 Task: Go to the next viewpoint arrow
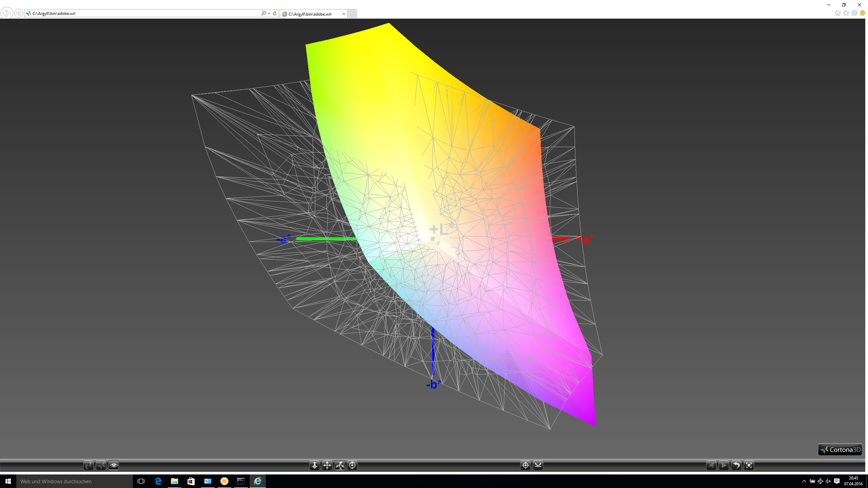click(x=723, y=465)
